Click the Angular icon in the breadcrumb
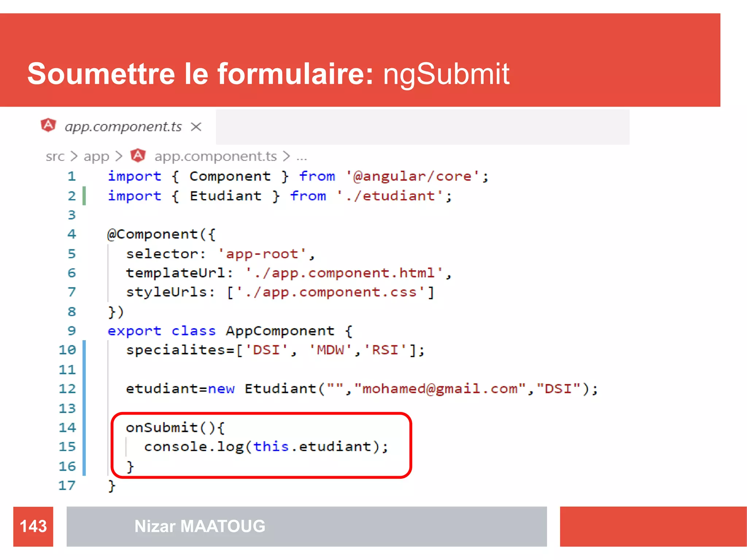 (x=138, y=155)
